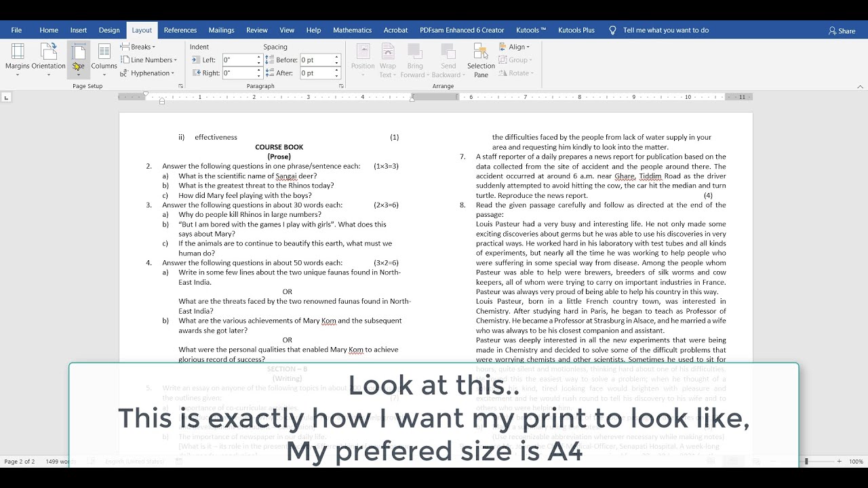Screen dimensions: 868x488
Task: Switch to the Design tab
Action: pyautogui.click(x=109, y=30)
